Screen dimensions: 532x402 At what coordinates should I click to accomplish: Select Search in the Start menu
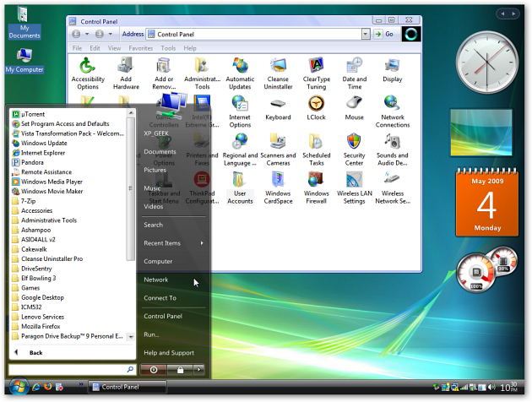(x=153, y=225)
